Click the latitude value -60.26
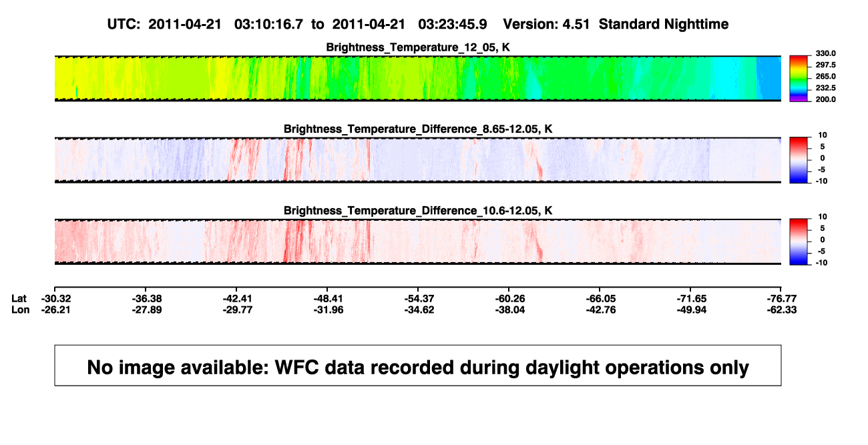Viewport: 868px width, 445px height. click(509, 298)
